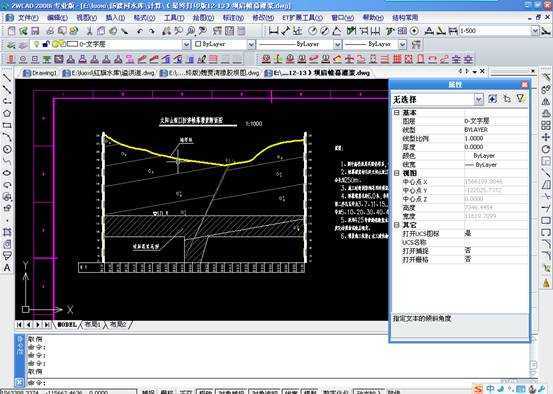
Task: Switch to the 布局1 layout tab
Action: tap(93, 324)
